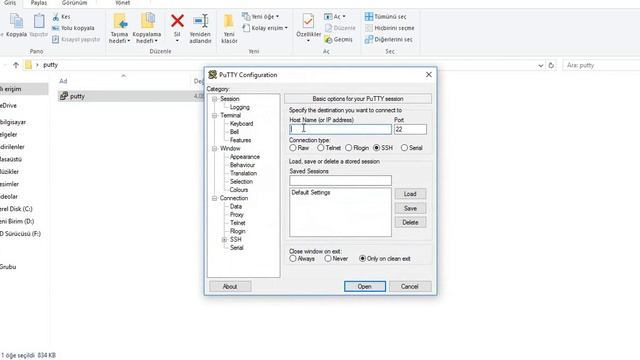Viewport: 640px width, 360px height.
Task: Click the Saved Sessions name field
Action: click(340, 180)
